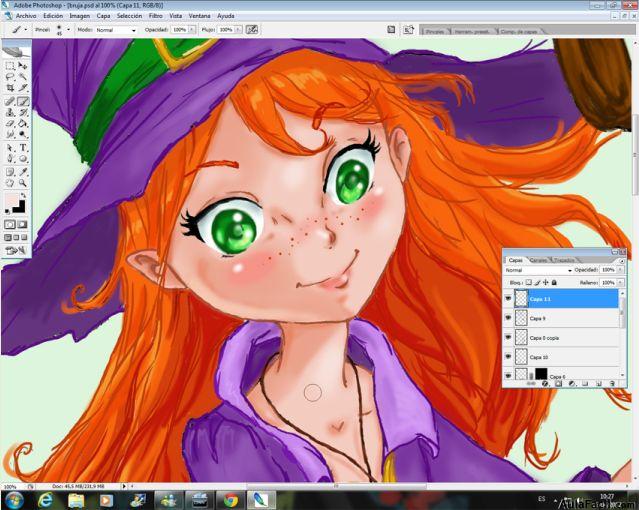Open Relleno arrow in Layers panel
The width and height of the screenshot is (639, 510).
tap(620, 282)
